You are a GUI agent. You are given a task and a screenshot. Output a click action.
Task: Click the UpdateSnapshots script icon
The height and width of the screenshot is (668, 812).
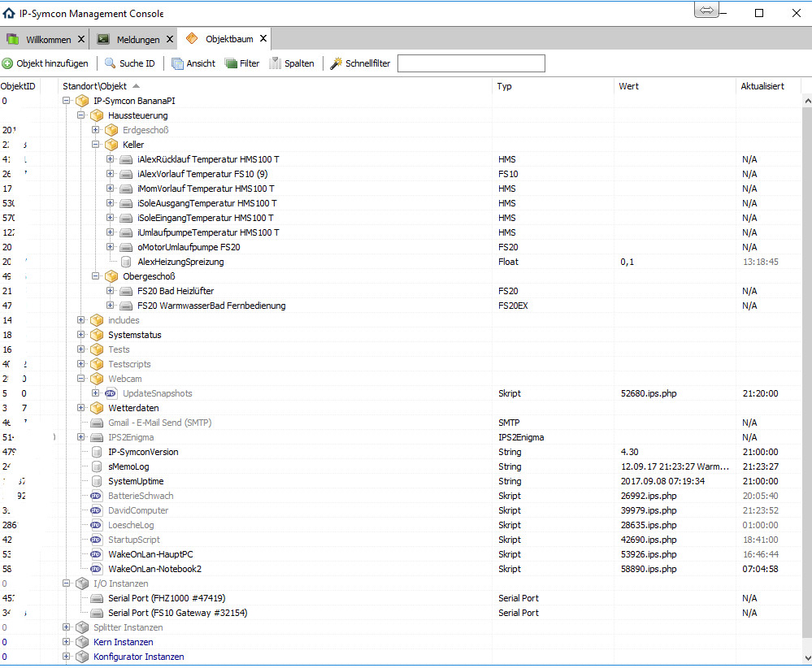111,393
